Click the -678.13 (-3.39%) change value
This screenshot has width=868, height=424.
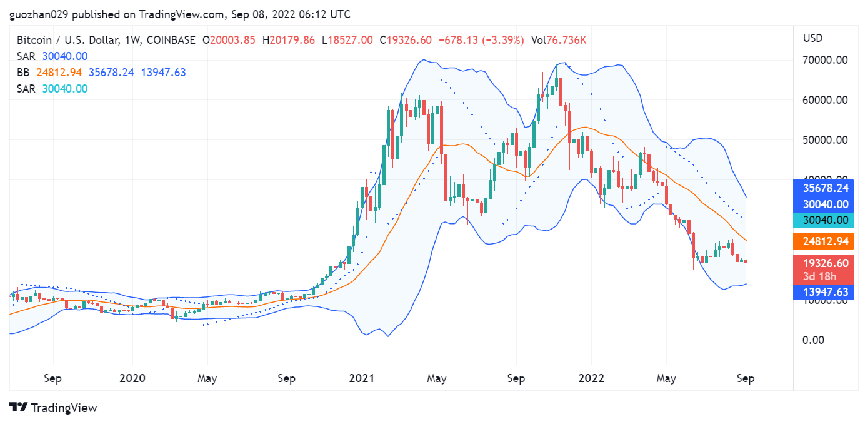coord(481,40)
